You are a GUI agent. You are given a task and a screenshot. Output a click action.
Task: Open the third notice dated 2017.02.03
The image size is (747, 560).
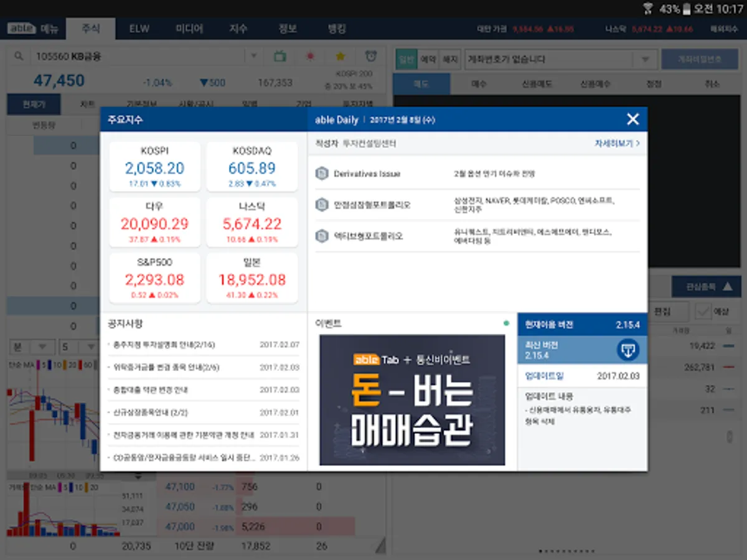203,390
